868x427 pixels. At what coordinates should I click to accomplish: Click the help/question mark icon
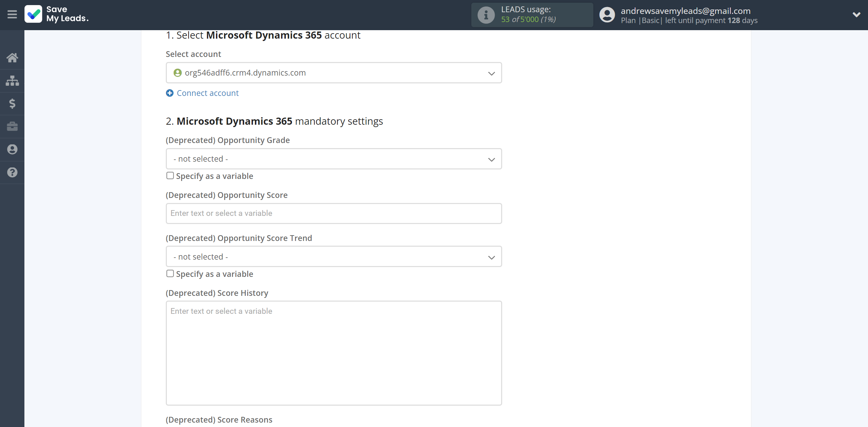click(12, 172)
